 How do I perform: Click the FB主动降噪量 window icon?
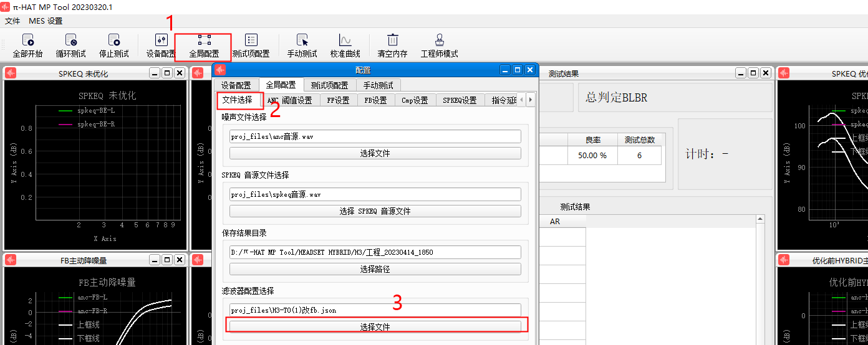coord(11,259)
